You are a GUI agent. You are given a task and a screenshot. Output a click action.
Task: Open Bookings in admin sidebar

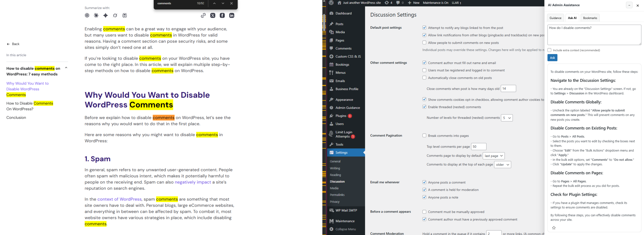[x=346, y=64]
